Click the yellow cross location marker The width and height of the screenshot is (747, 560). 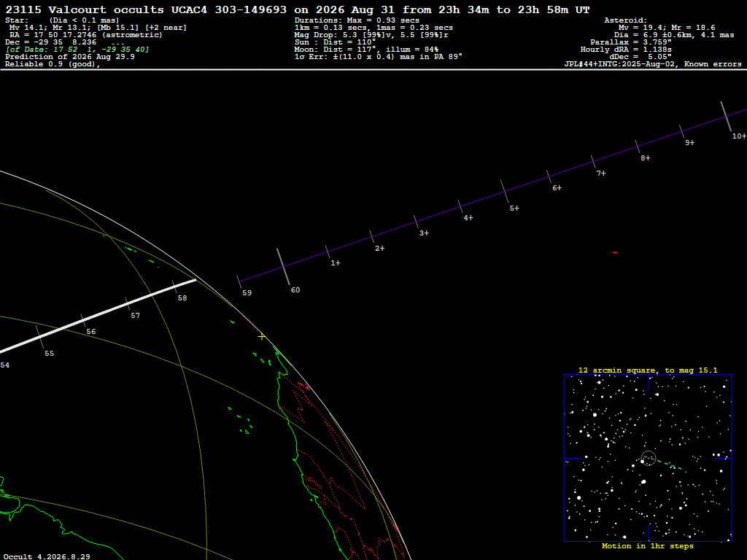[x=262, y=337]
